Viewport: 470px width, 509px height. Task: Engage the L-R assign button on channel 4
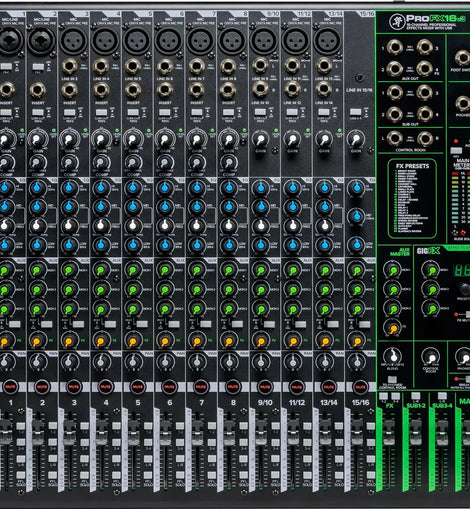[116, 458]
